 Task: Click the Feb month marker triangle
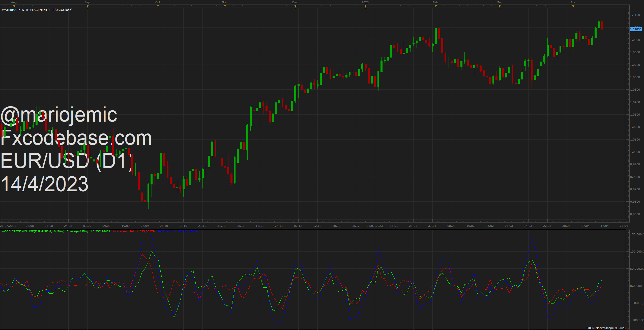tap(436, 6)
